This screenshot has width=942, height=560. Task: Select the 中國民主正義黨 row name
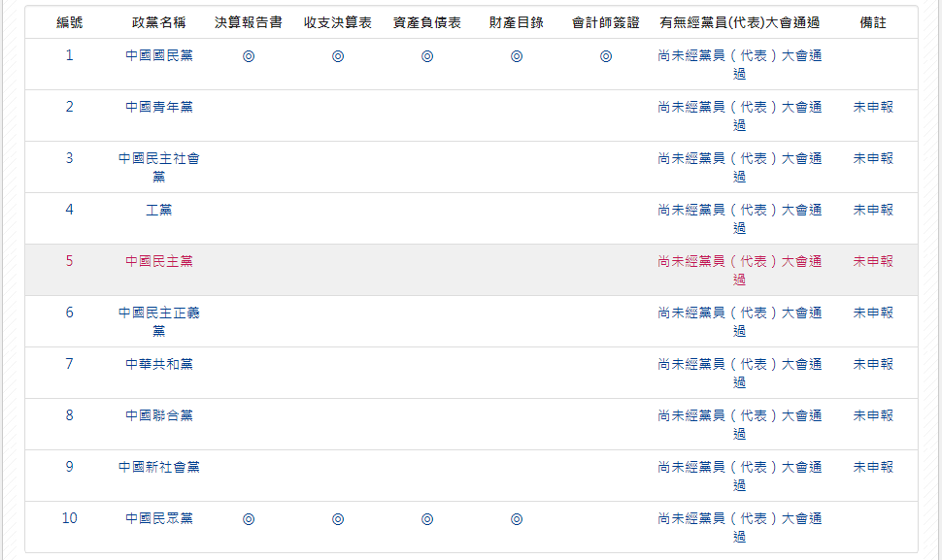pyautogui.click(x=159, y=321)
